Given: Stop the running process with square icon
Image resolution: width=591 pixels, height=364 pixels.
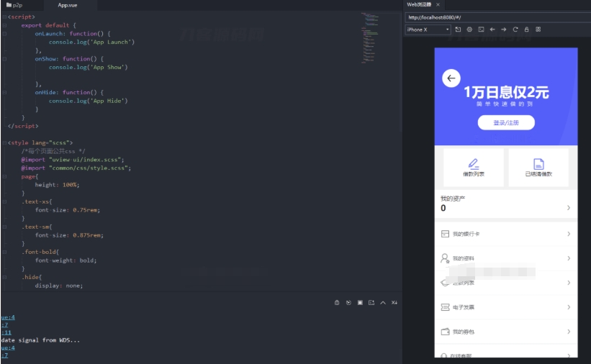Looking at the screenshot, I should [x=360, y=303].
